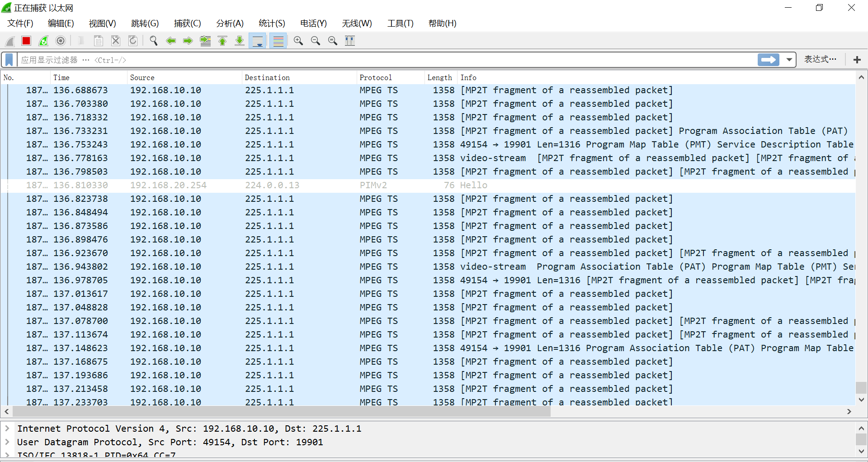The image size is (868, 462).
Task: Open the 跳转(G) menu
Action: [145, 24]
